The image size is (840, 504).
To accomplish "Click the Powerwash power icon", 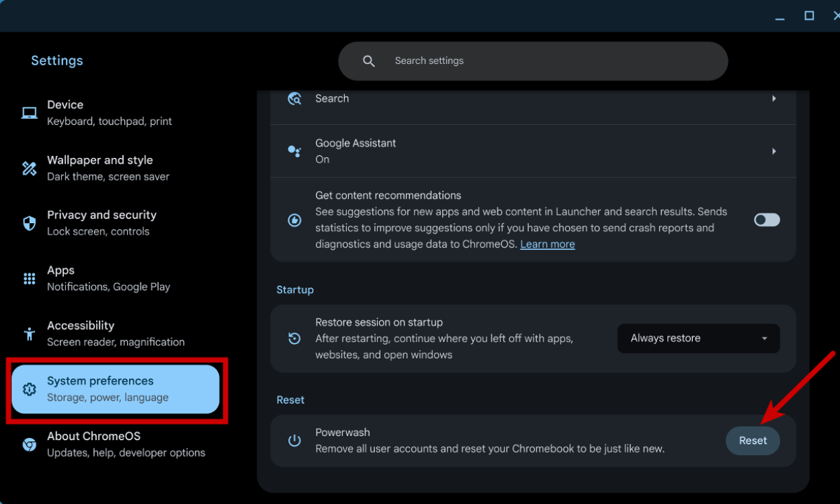I will coord(294,441).
